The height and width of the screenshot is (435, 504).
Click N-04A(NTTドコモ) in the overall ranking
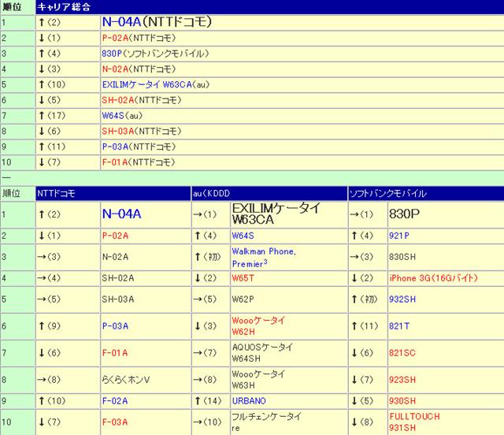pos(157,22)
